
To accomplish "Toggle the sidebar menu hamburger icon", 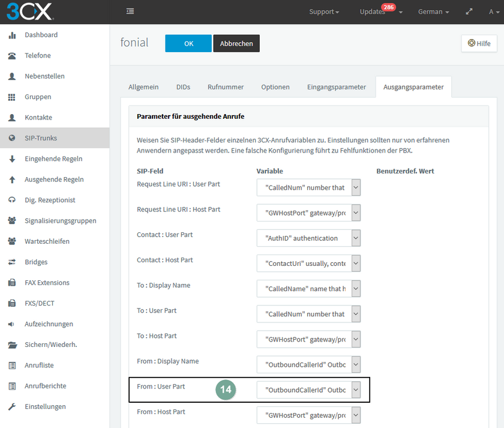I will coord(130,11).
